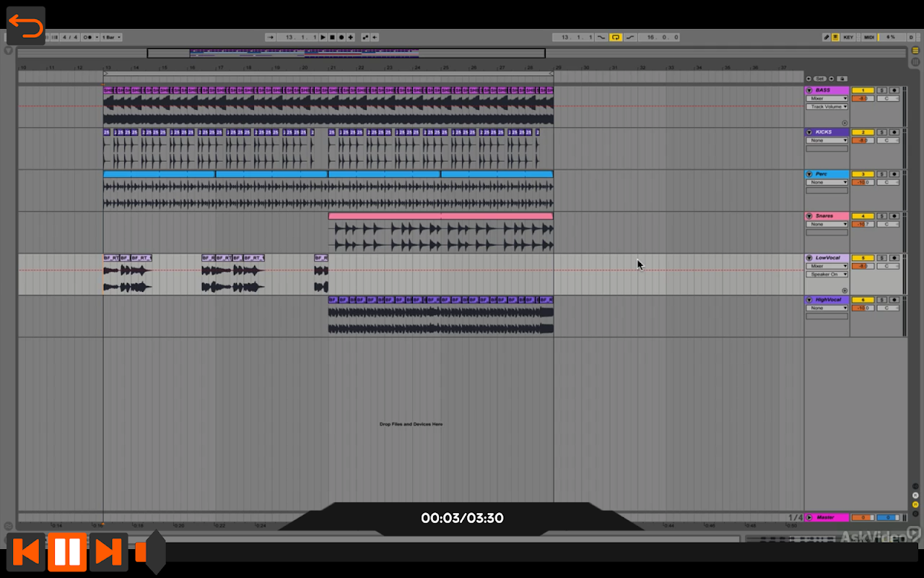Collapse the LowVocal track with its fold triangle

809,258
